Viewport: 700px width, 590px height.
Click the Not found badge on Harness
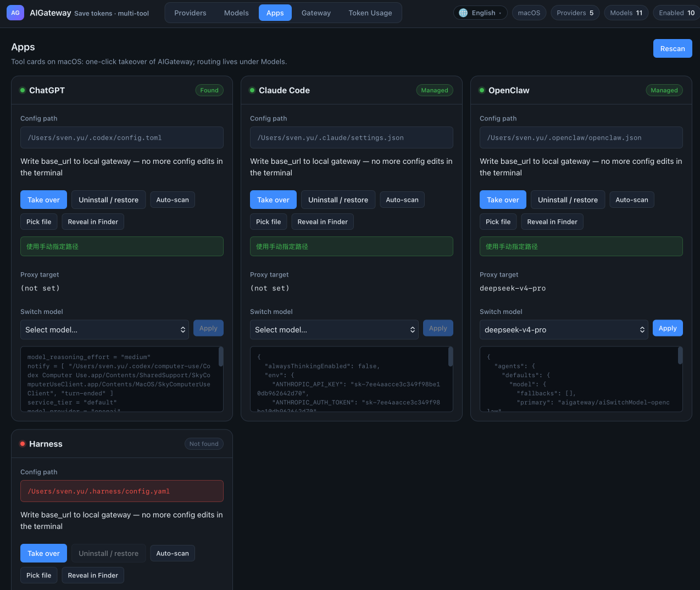pyautogui.click(x=204, y=444)
